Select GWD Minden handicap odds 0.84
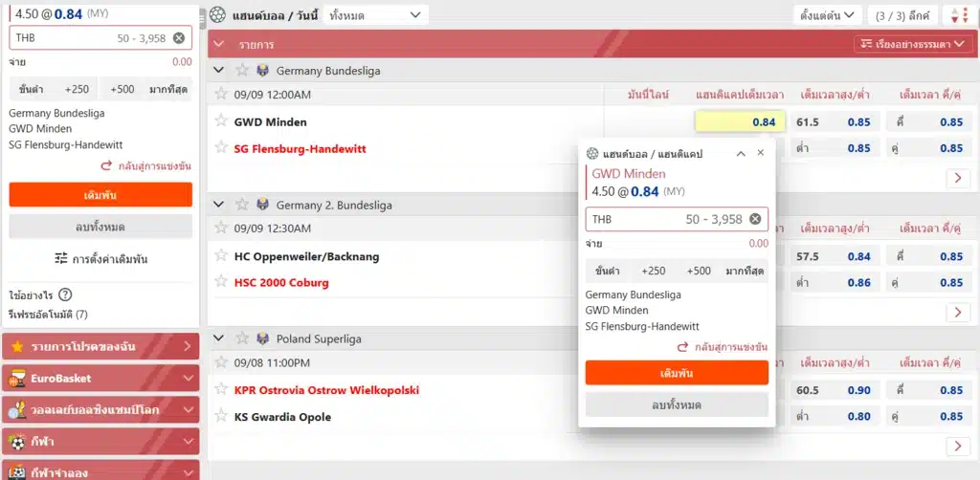The height and width of the screenshot is (480, 980). (x=740, y=121)
